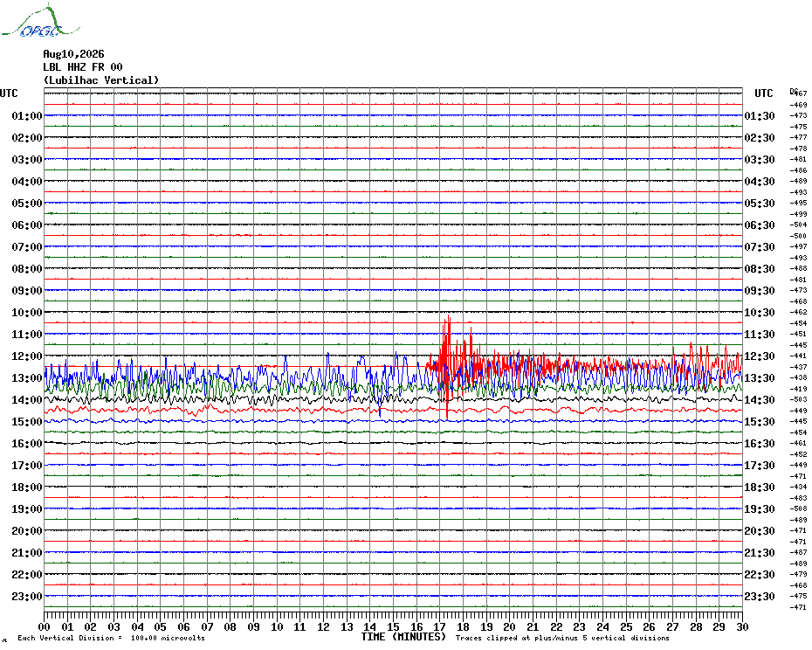Click the DC offset value '-419'
The height and width of the screenshot is (650, 812).
point(799,389)
